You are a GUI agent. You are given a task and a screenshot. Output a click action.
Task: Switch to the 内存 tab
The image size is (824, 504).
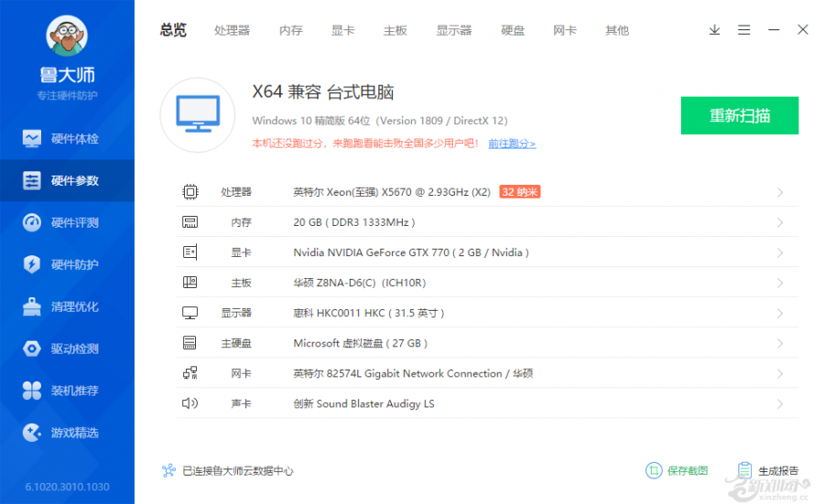[x=290, y=30]
